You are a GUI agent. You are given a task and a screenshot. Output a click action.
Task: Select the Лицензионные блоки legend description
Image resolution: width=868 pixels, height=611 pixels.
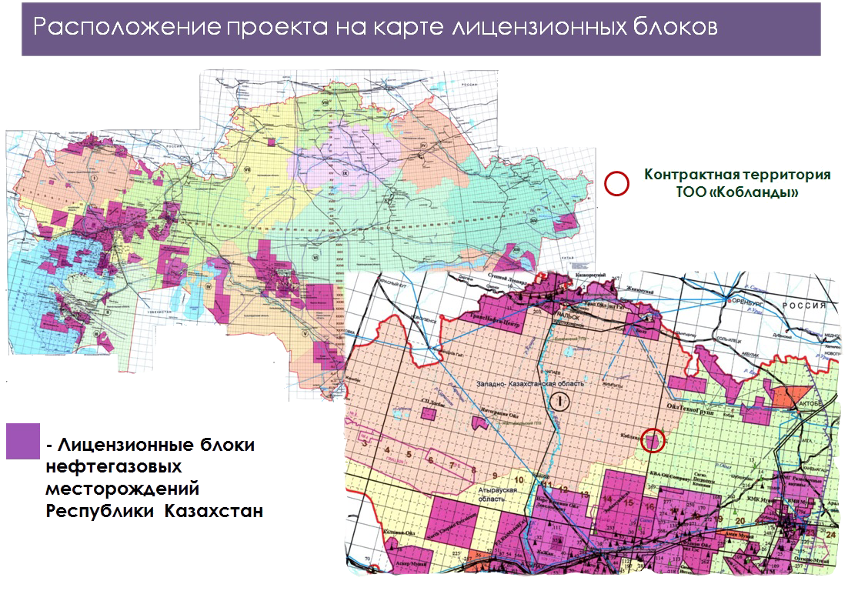[154, 478]
